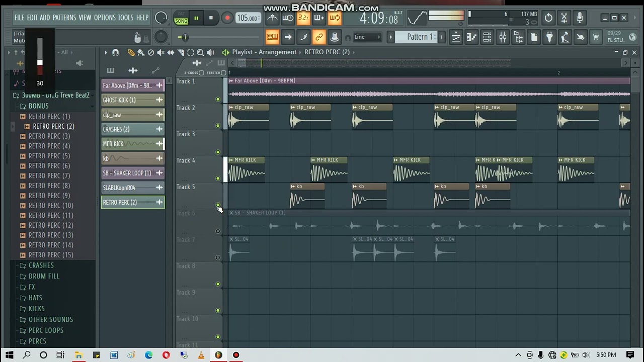The image size is (644, 362).
Task: Unmute Track 6 with its mute light
Action: [x=218, y=231]
